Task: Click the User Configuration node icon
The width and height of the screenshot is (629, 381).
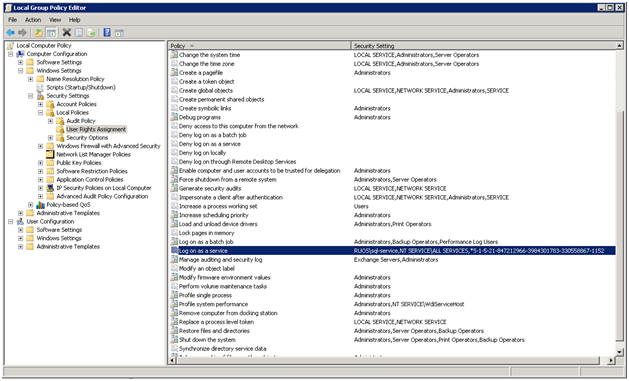Action: 20,221
